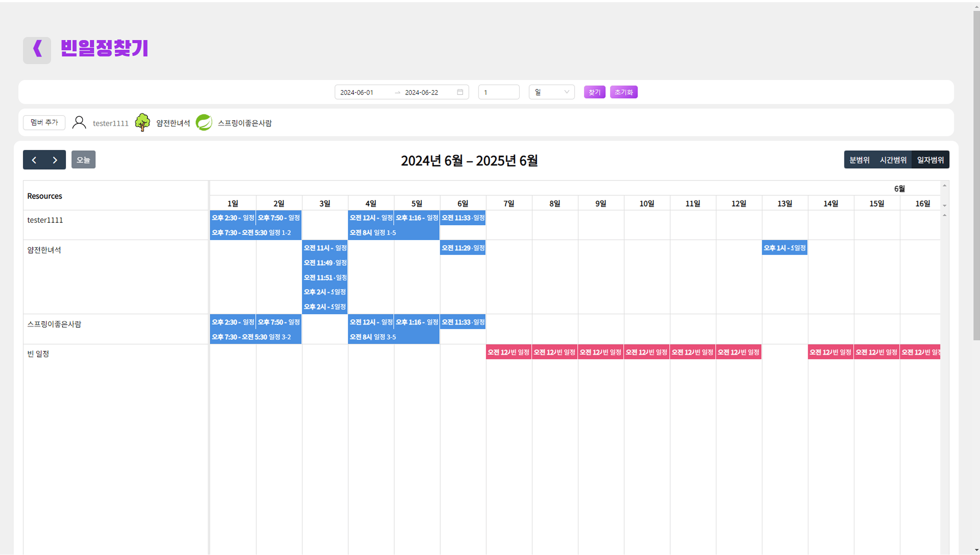Click the 초기화 reset button
Image resolution: width=980 pixels, height=555 pixels.
click(x=623, y=92)
